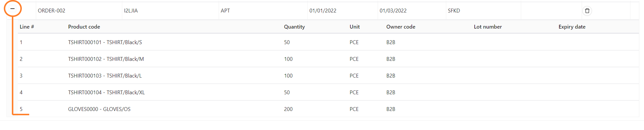Viewport: 644px width, 130px height.
Task: Click the APT cell
Action: tap(225, 11)
